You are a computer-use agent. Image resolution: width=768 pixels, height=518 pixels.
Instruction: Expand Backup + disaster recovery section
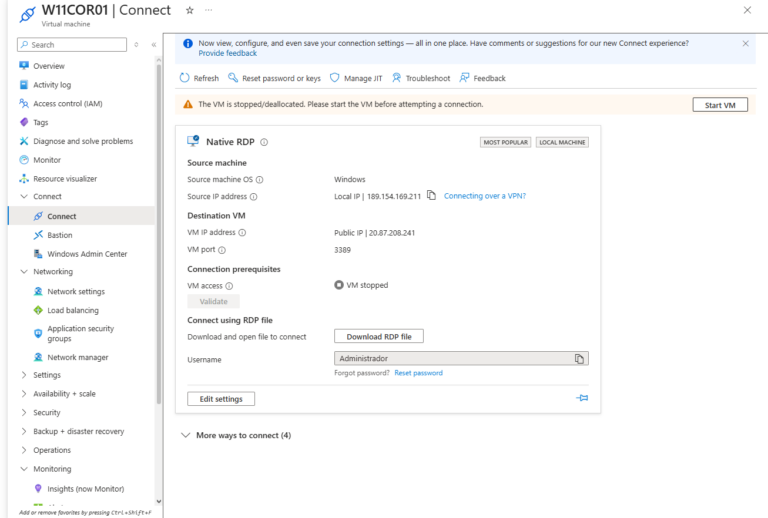tap(24, 431)
